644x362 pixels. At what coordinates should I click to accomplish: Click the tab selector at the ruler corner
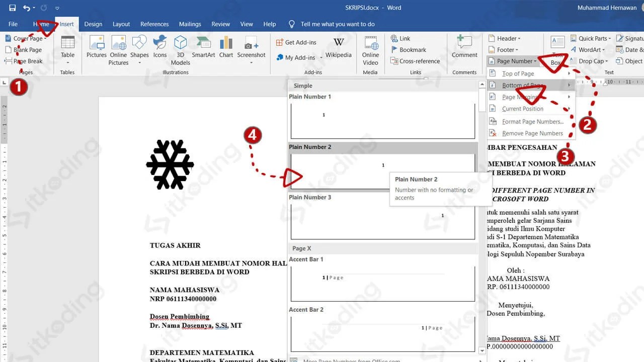[x=4, y=82]
